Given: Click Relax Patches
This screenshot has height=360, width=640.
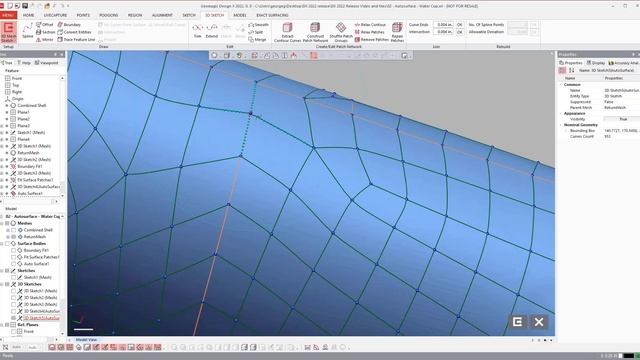Looking at the screenshot, I should (369, 32).
